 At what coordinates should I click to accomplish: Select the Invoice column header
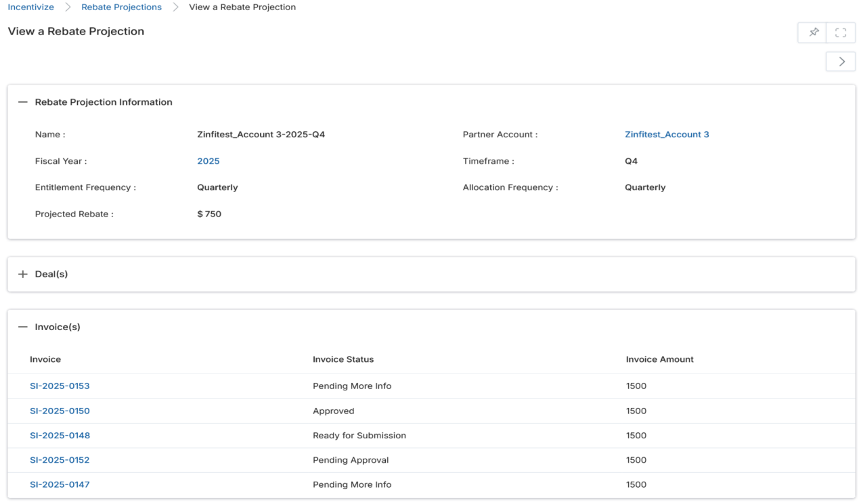45,359
